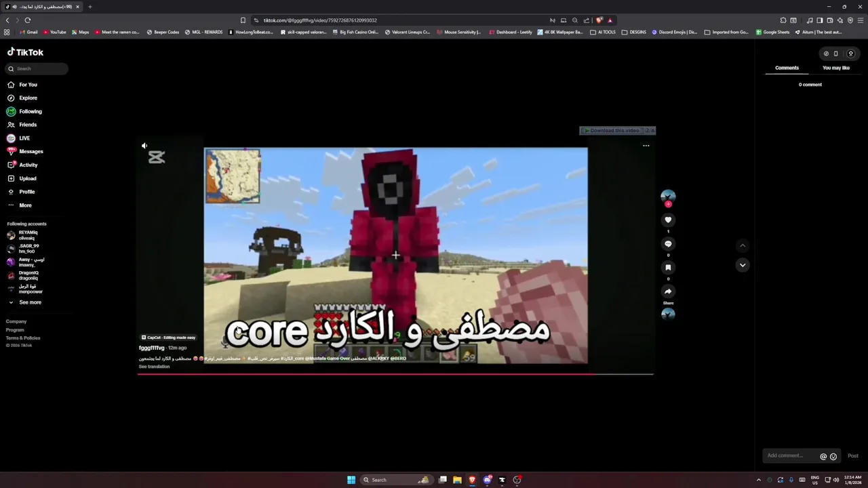Open the Friends page
The width and height of the screenshot is (868, 488).
22,125
